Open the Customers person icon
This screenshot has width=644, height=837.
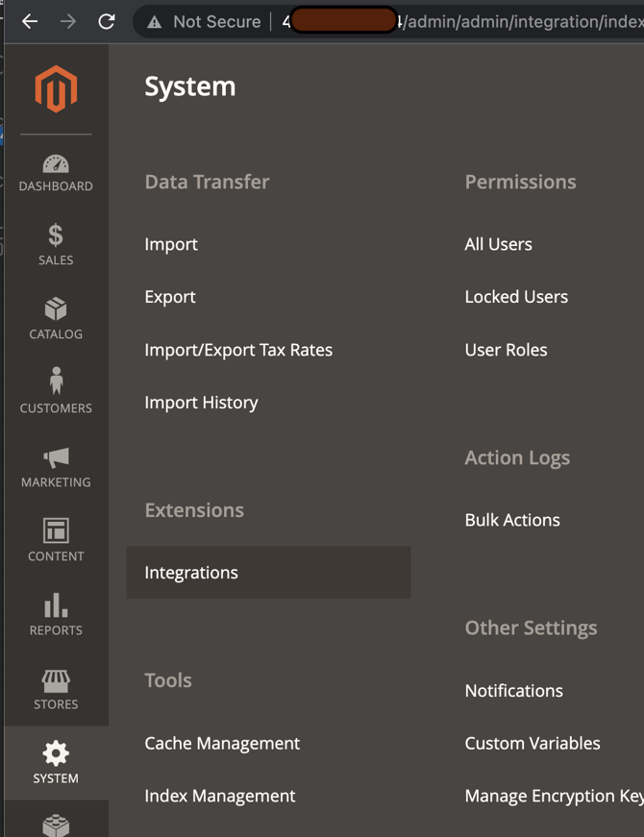point(56,382)
